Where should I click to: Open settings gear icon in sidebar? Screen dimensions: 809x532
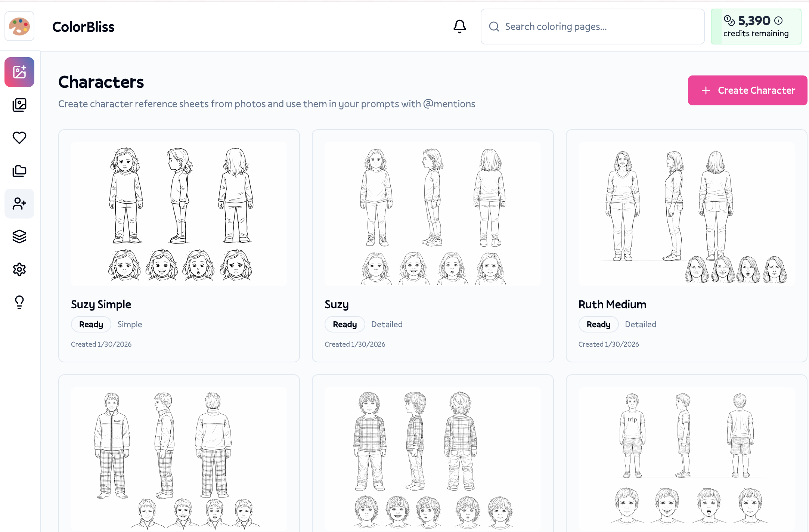(19, 269)
